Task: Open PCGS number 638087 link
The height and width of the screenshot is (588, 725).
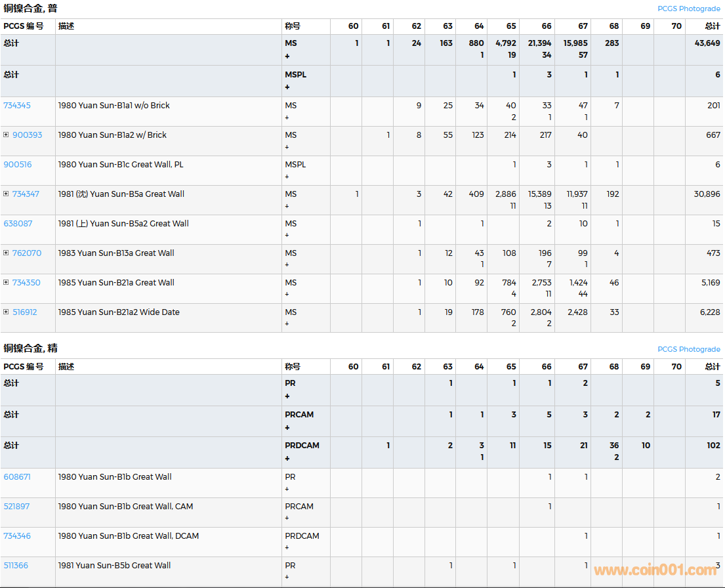Action: (18, 223)
